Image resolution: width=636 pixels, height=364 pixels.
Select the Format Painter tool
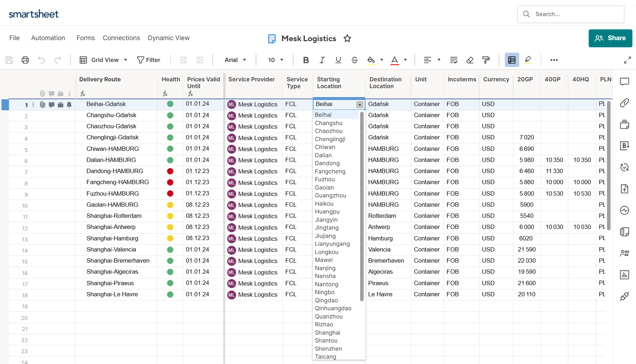(486, 60)
